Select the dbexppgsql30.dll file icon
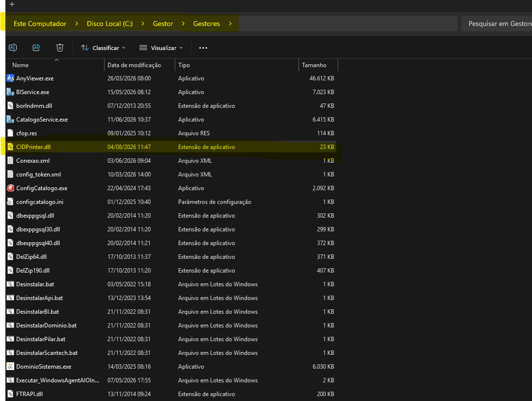This screenshot has height=401, width=532. [10, 229]
